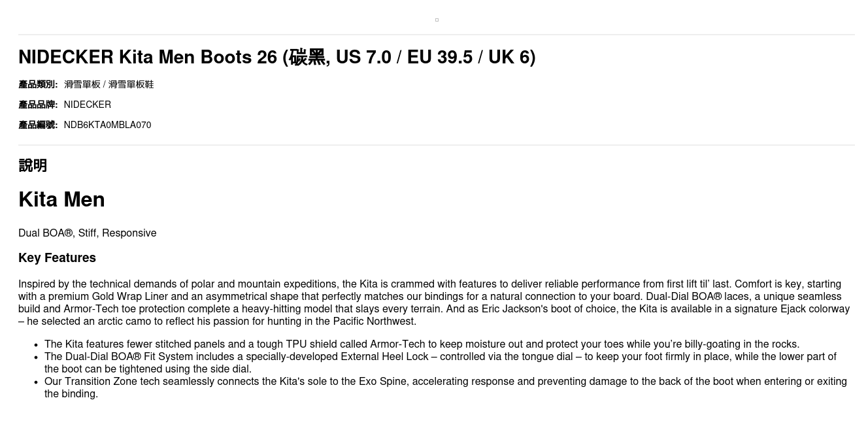Click the NIDECKER Kita Men Boots product title
Image resolution: width=868 pixels, height=430 pixels.
coord(276,58)
